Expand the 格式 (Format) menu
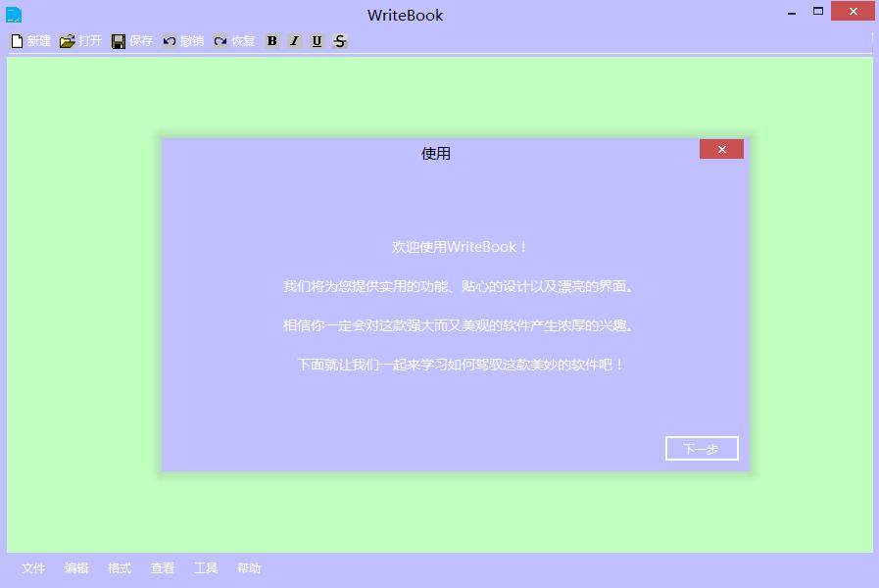The image size is (879, 588). pos(120,568)
